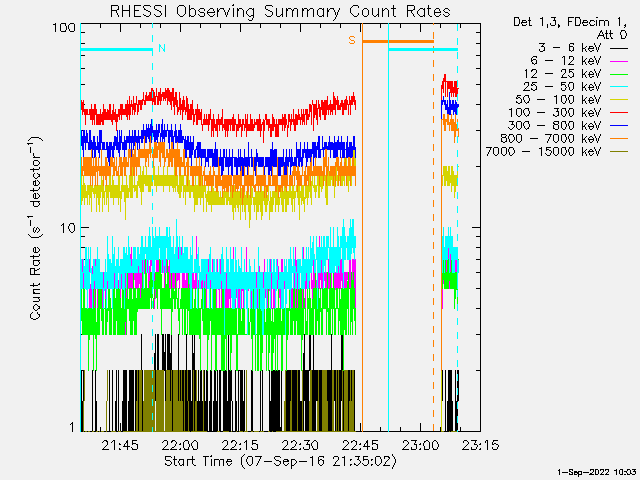Click the Count Rate y-axis title

(x=35, y=228)
